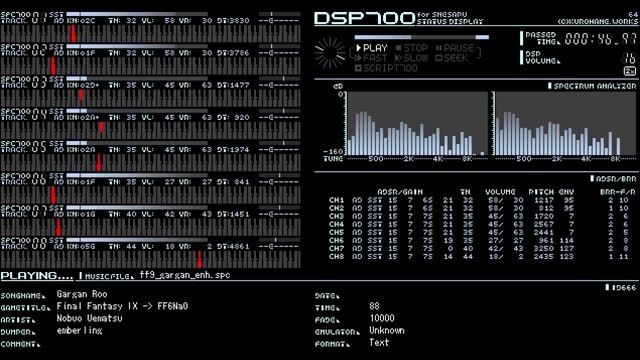Image resolution: width=640 pixels, height=360 pixels.
Task: Click the SPC700 Track 05 label
Action: (23, 146)
